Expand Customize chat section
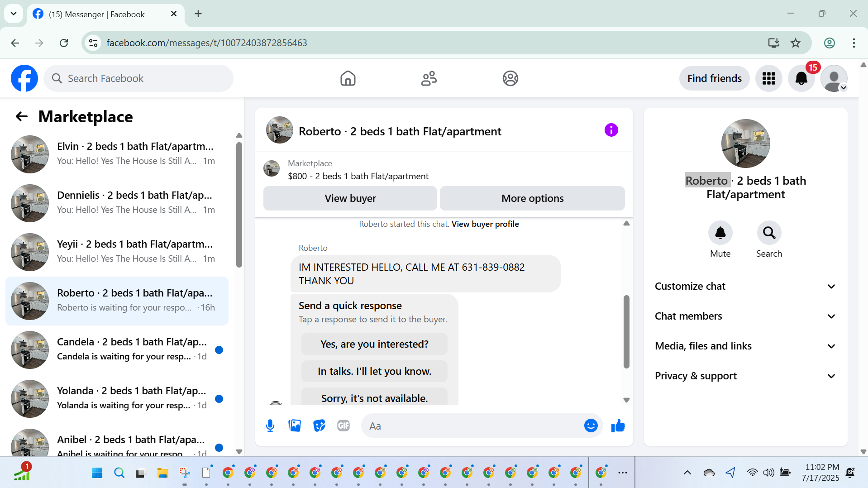The image size is (868, 488). point(745,286)
